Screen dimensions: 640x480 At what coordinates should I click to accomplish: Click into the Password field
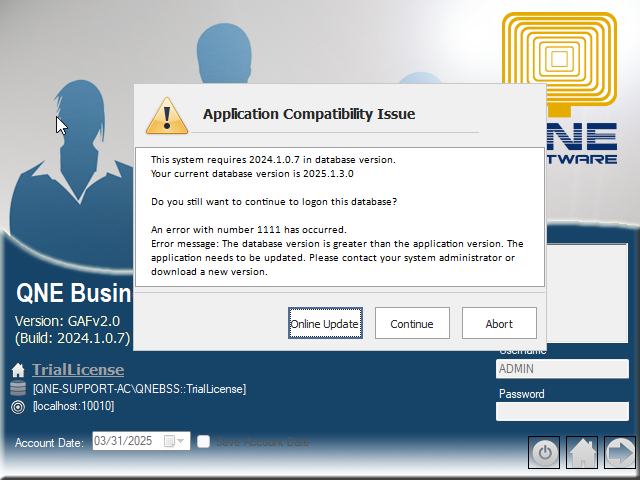(562, 411)
